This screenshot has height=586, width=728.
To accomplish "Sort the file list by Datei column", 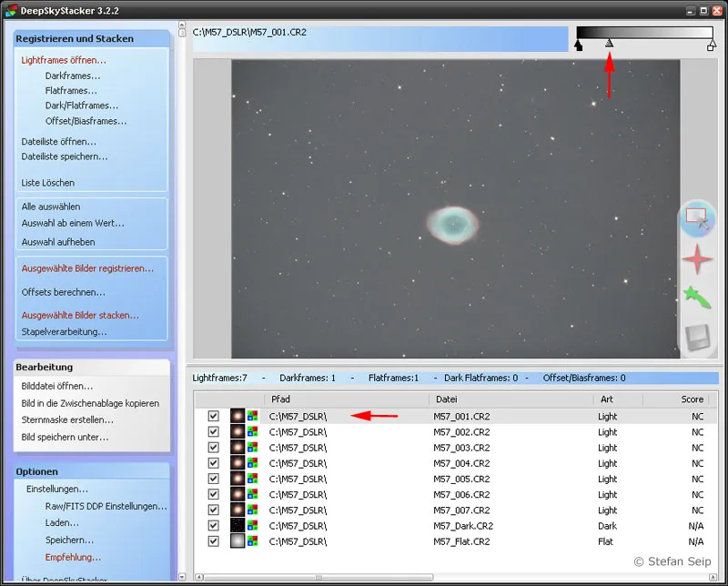I will point(511,399).
